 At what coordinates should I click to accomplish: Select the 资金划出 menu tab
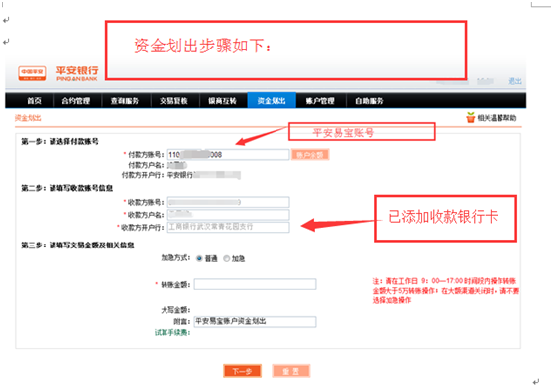pyautogui.click(x=272, y=101)
